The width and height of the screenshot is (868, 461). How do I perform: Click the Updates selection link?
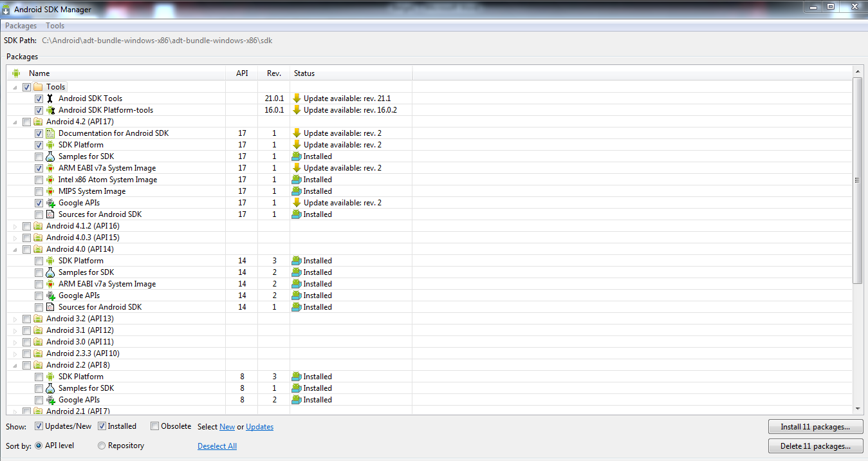[259, 427]
